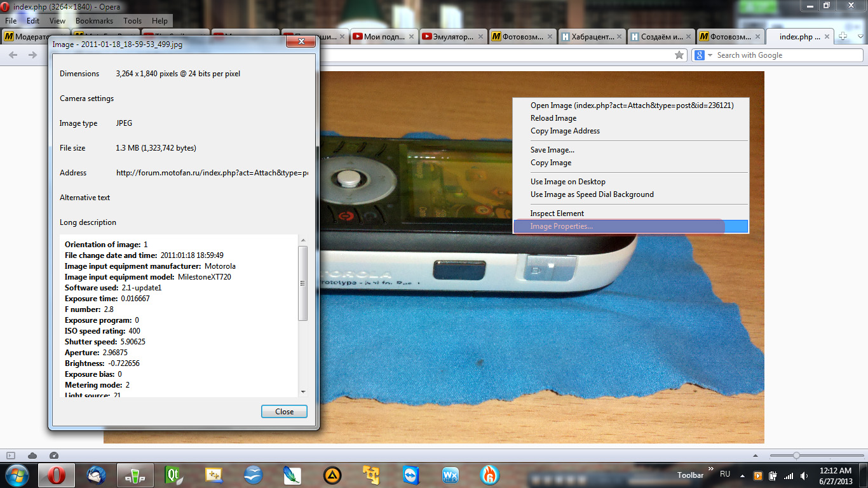Viewport: 868px width, 488px height.
Task: Close the 'Хабрацент...' tab
Action: [x=620, y=37]
